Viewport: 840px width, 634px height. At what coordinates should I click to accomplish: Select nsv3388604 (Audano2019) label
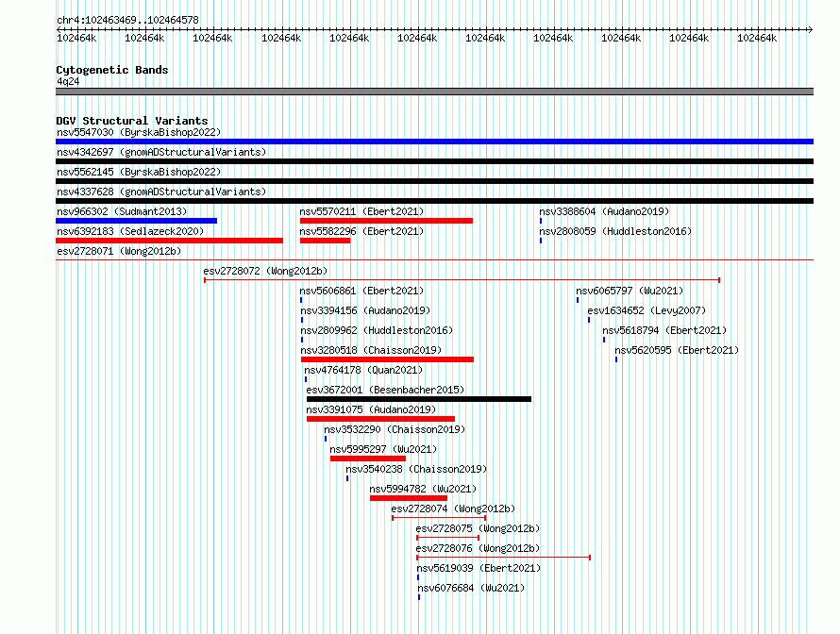coord(604,211)
